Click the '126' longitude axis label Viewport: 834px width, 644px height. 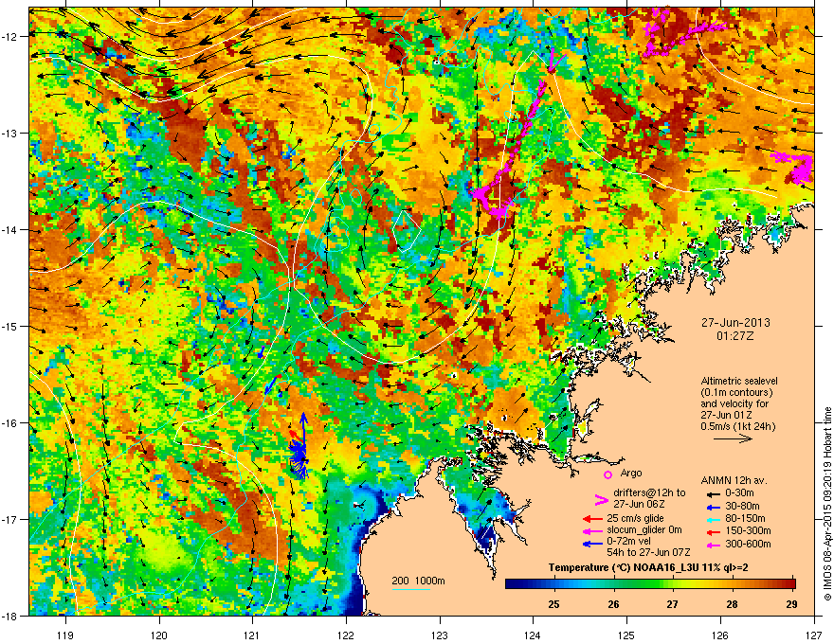720,635
